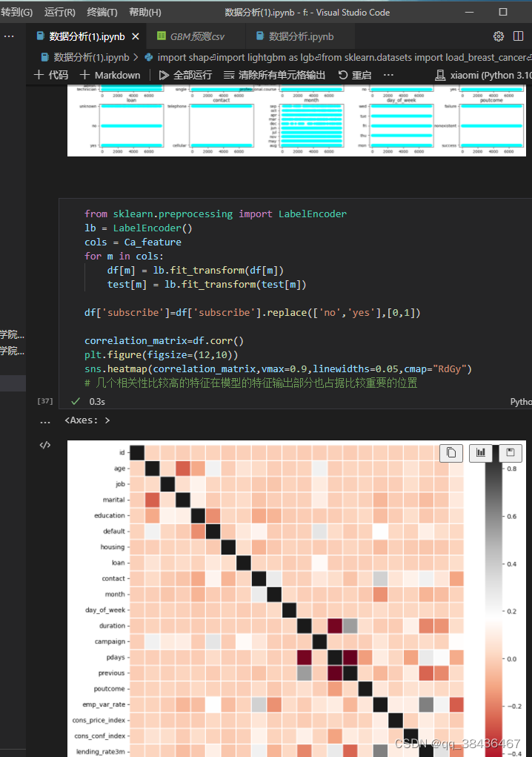Open the 帮助(H) menu

click(145, 12)
